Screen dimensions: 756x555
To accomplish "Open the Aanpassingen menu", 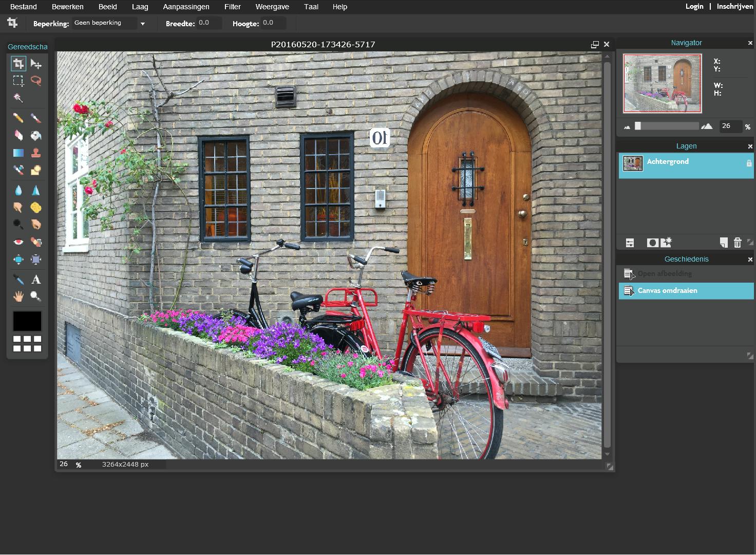I will (x=186, y=7).
